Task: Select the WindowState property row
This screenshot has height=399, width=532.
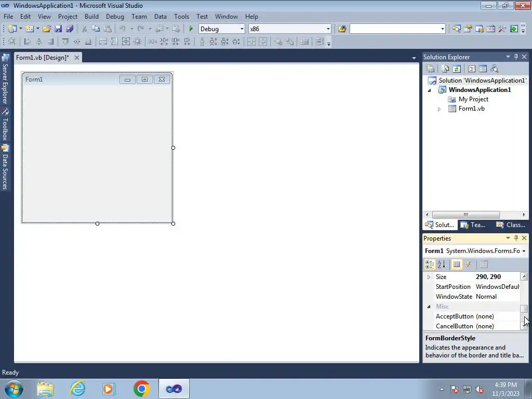Action: [473, 297]
